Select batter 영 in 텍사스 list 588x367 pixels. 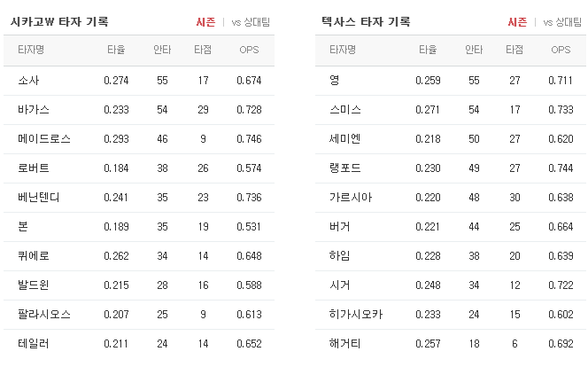(x=335, y=80)
